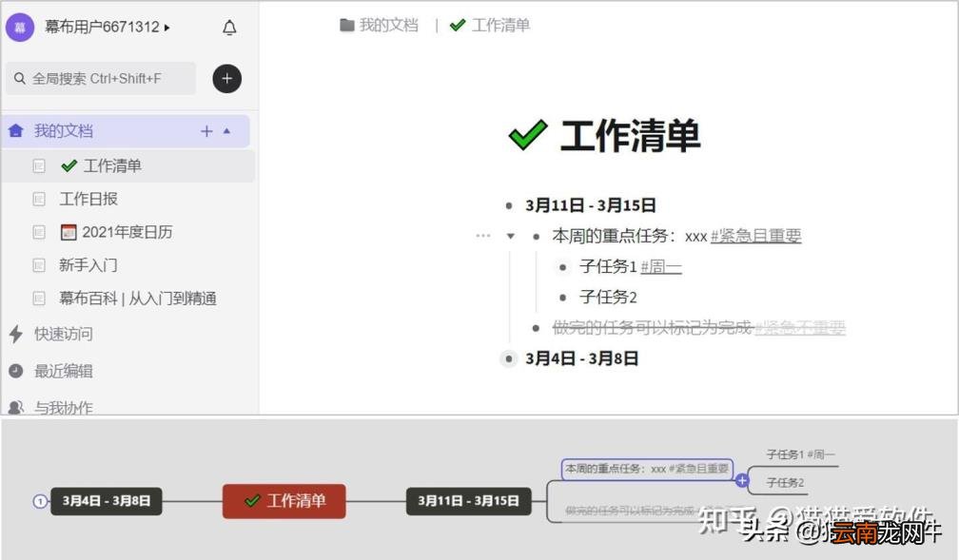This screenshot has height=560, width=959.
Task: Open the 2021年度日历 document
Action: pos(127,232)
